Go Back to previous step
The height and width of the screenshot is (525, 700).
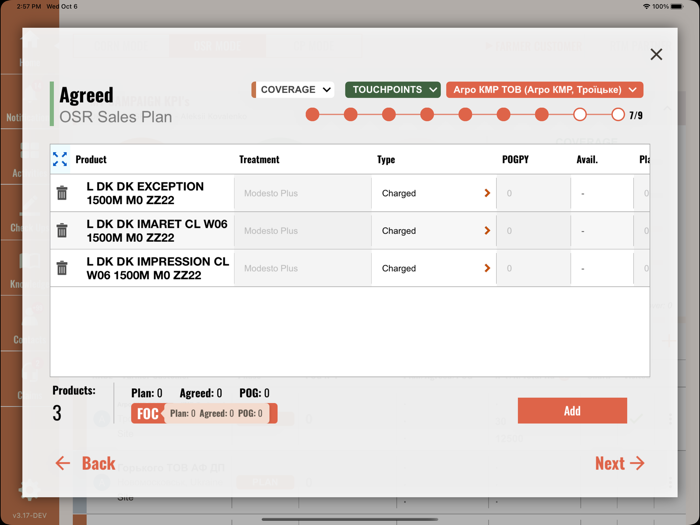pyautogui.click(x=85, y=463)
